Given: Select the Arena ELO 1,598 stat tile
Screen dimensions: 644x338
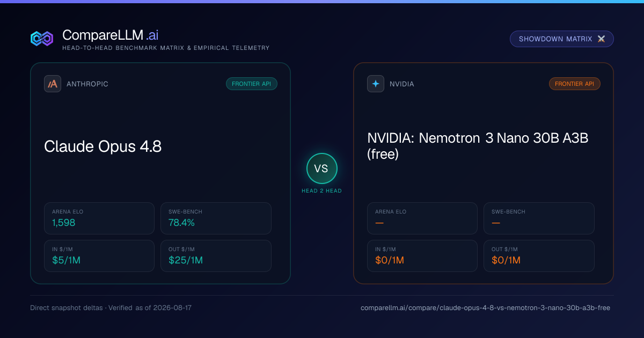Looking at the screenshot, I should click(x=99, y=218).
